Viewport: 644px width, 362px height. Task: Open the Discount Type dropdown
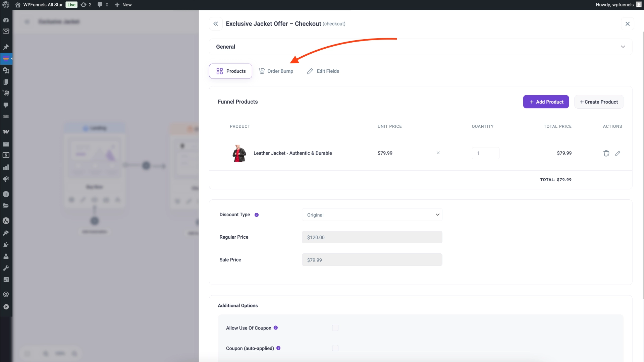point(372,215)
